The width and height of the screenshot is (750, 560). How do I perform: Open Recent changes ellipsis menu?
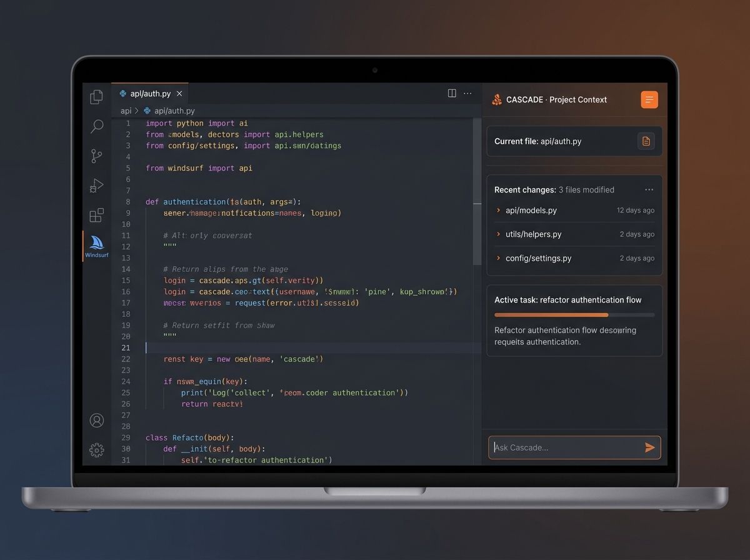click(649, 190)
